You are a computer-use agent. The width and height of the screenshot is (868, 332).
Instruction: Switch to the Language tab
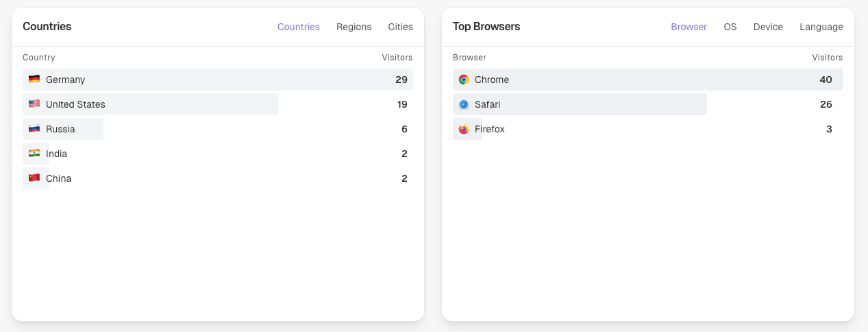(821, 27)
